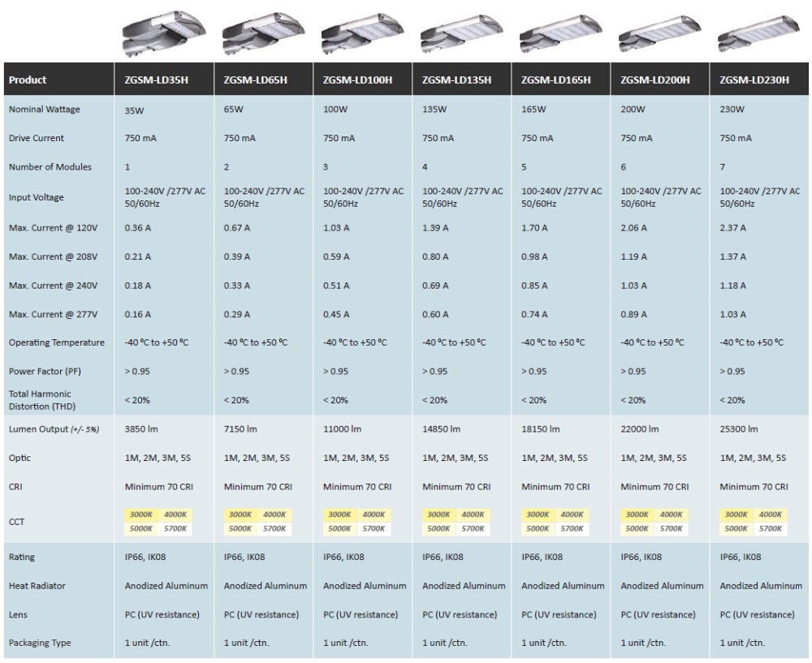Click the Optic row label
This screenshot has height=663, width=812.
[19, 458]
